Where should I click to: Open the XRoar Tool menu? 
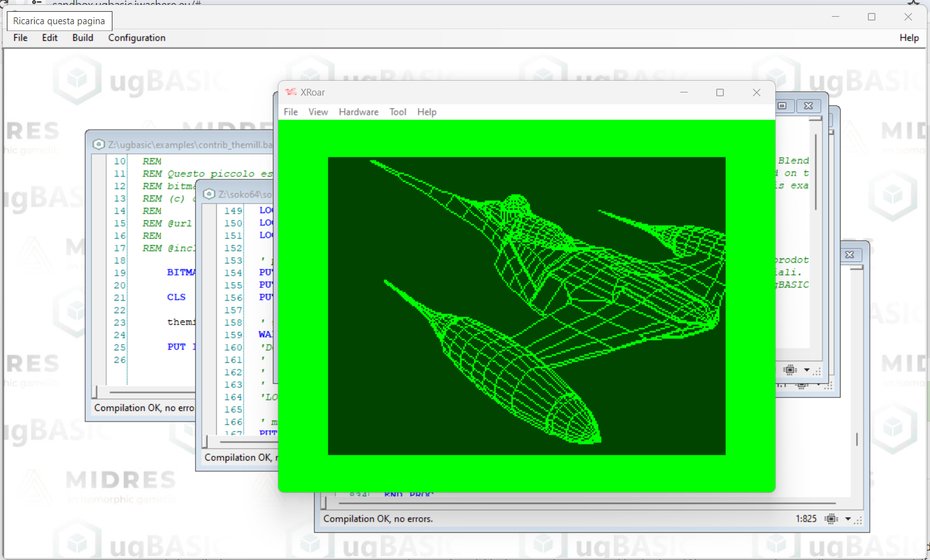pyautogui.click(x=398, y=112)
